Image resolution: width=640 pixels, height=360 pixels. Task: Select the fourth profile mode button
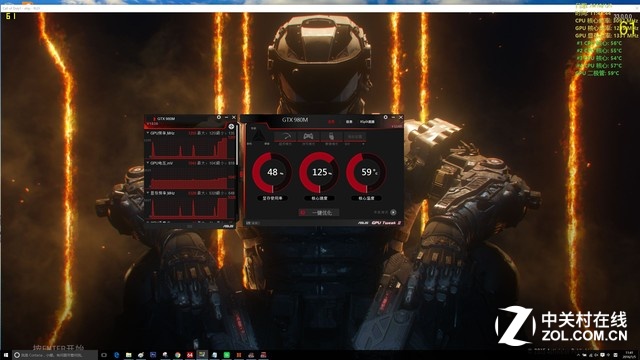[x=354, y=136]
